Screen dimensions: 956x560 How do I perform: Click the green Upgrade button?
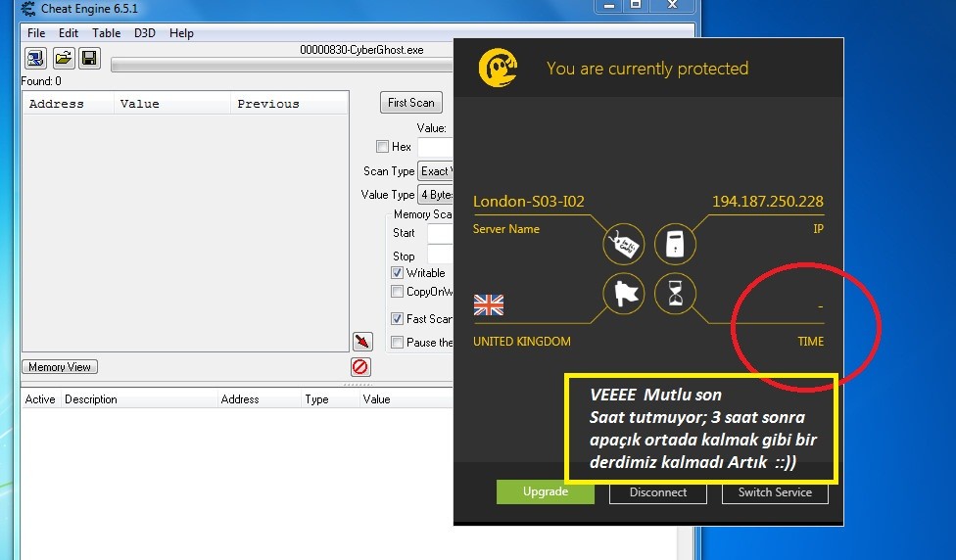(x=546, y=491)
